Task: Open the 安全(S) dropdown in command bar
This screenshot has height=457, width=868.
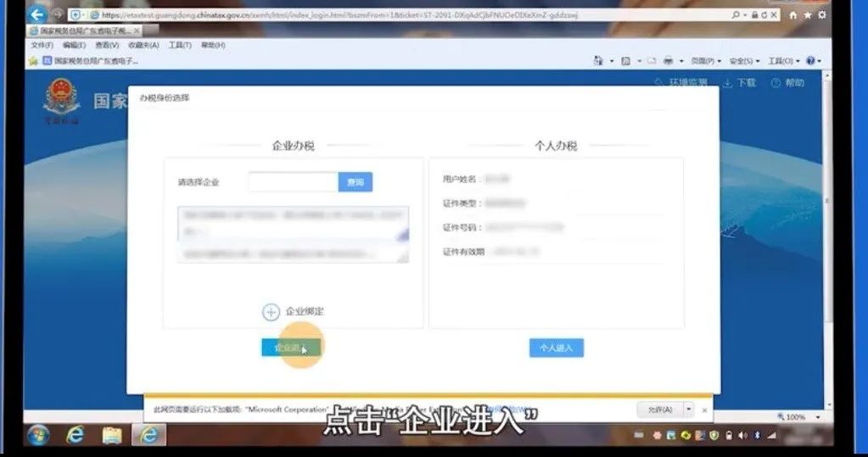Action: tap(745, 61)
